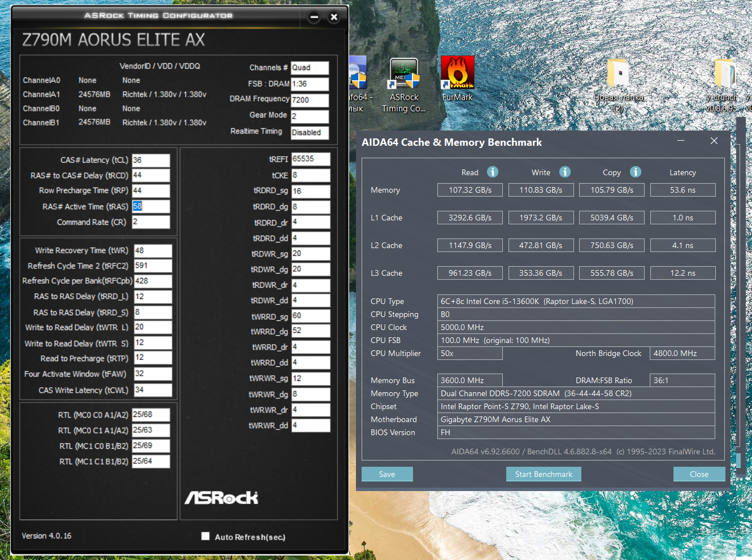Click the info icon next to Read
Screen dimensions: 752x560
493,172
